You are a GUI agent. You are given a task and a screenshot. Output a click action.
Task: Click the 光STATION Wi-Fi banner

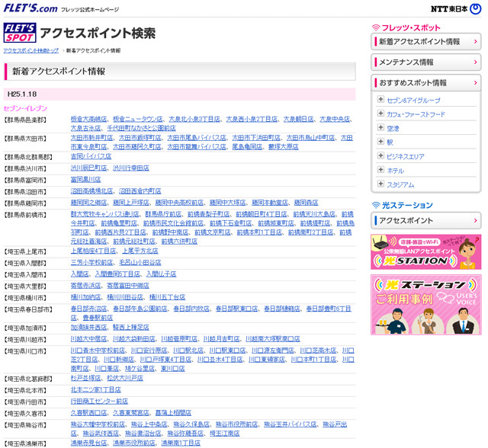pos(425,252)
